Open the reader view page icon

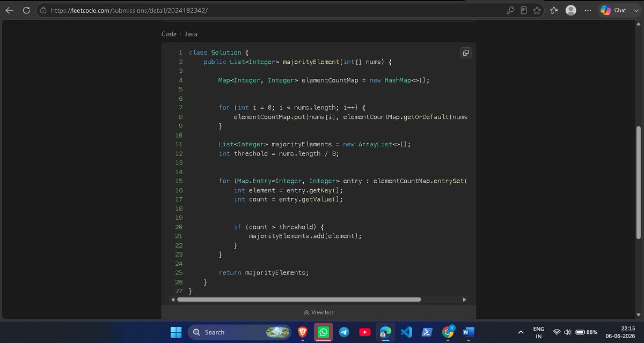click(x=524, y=10)
